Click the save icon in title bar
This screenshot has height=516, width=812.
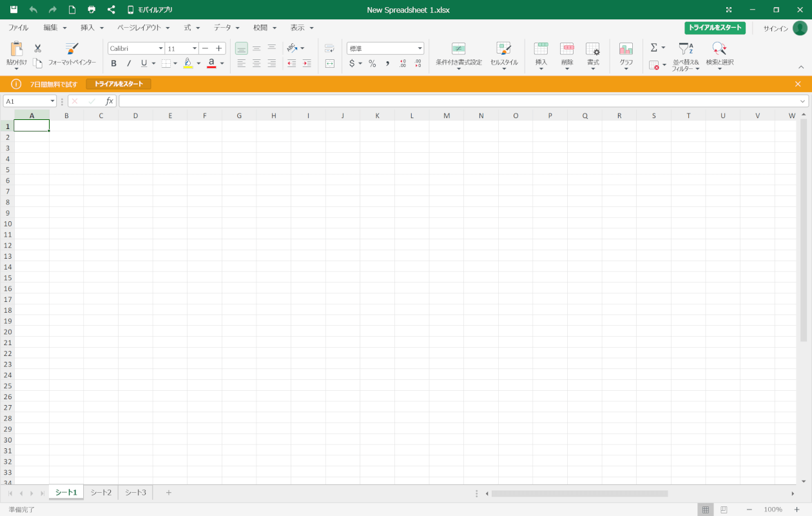tap(14, 10)
